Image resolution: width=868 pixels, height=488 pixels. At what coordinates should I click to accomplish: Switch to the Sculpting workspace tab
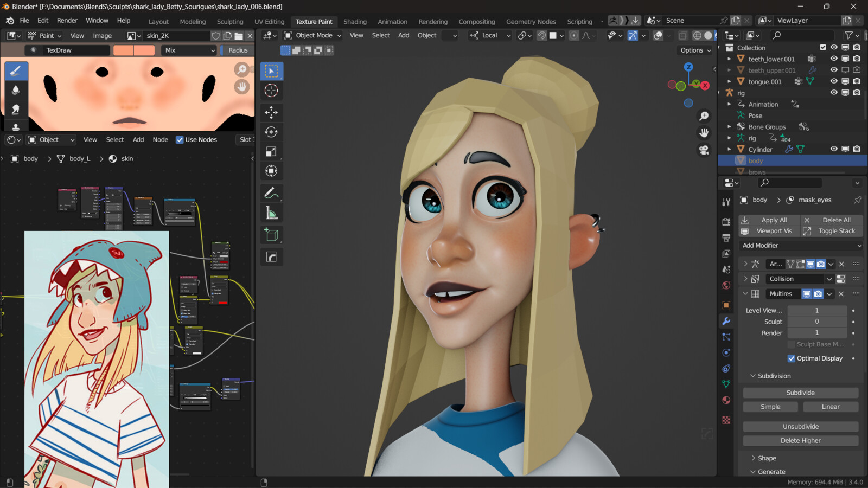pos(230,22)
